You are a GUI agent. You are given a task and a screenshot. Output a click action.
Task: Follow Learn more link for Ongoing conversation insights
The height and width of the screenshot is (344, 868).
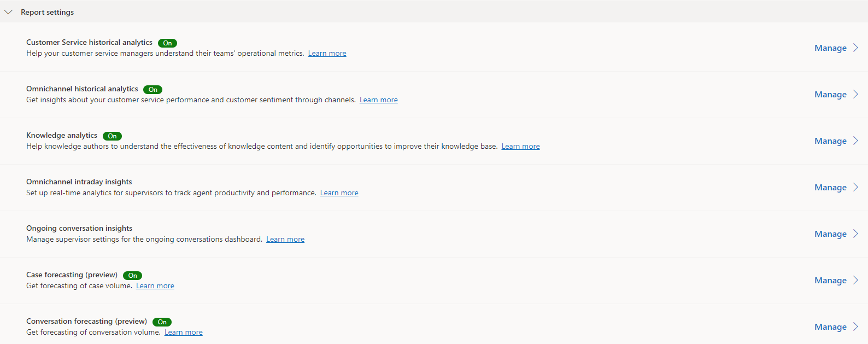[x=285, y=240]
